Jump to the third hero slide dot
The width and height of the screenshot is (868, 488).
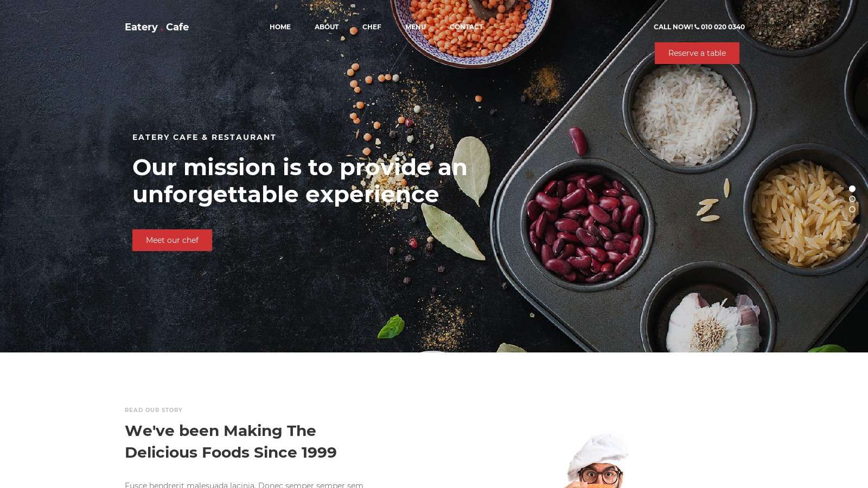click(x=852, y=209)
